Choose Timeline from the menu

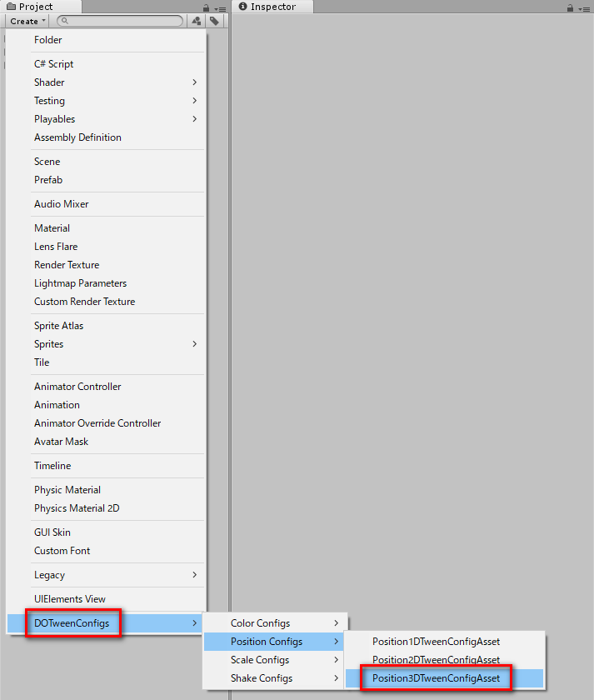click(106, 465)
